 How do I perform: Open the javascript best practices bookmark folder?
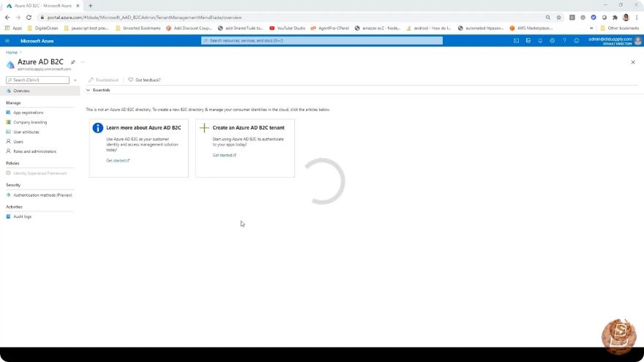click(86, 29)
